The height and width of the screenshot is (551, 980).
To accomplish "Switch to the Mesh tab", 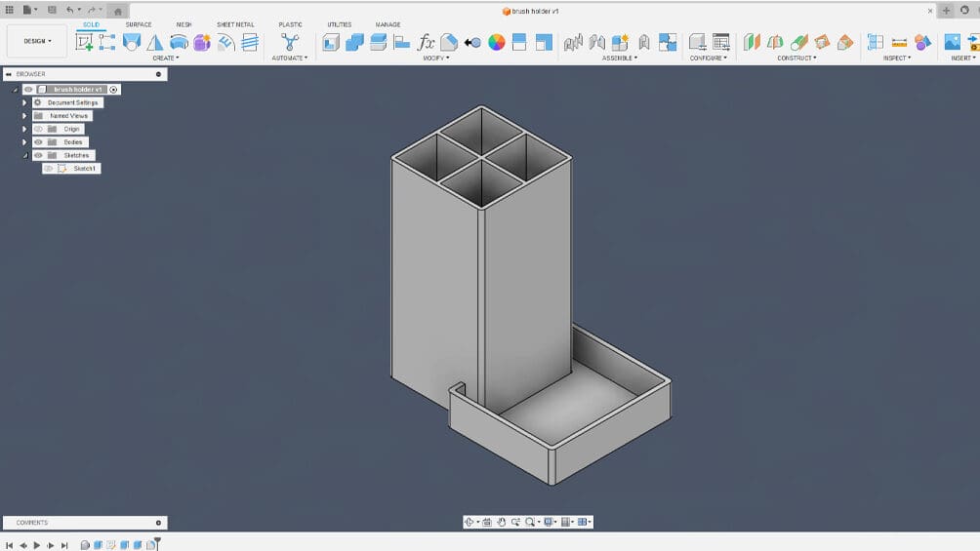I will pyautogui.click(x=184, y=24).
